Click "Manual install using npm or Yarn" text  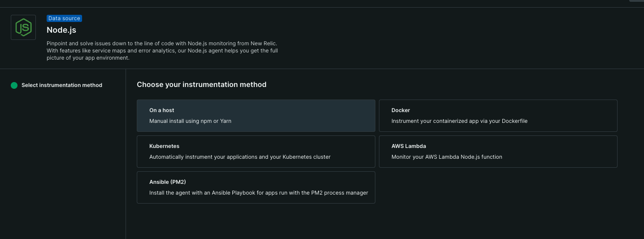click(x=190, y=121)
